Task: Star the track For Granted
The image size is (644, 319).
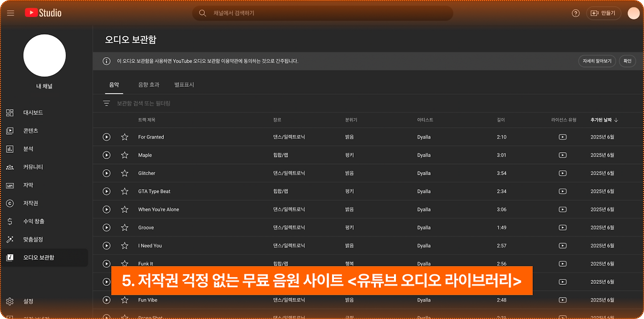Action: coord(124,137)
